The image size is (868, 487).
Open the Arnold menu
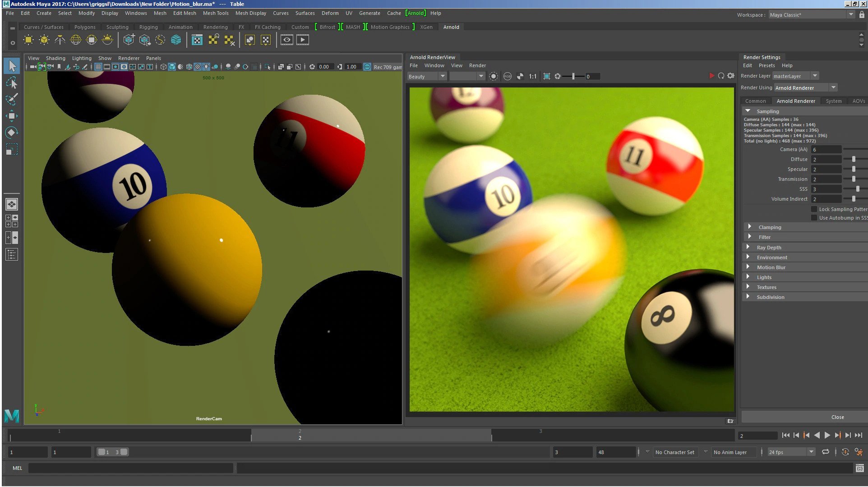pyautogui.click(x=415, y=13)
